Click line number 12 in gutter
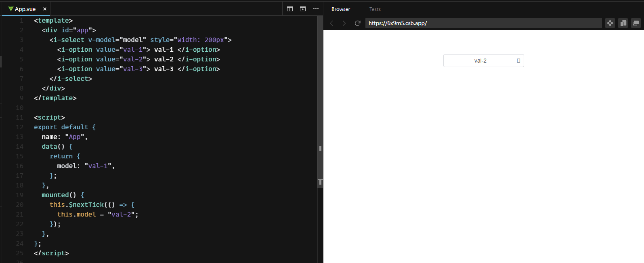Viewport: 644px width, 263px height. 20,127
